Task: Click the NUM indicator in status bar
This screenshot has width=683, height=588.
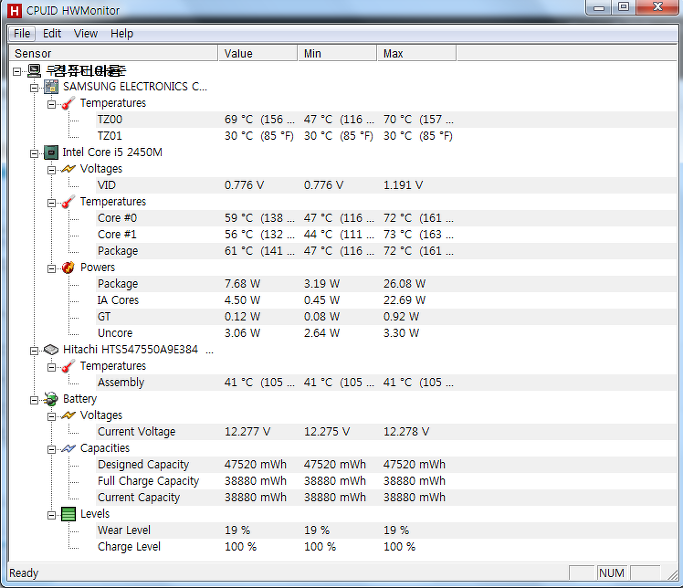Action: 612,573
